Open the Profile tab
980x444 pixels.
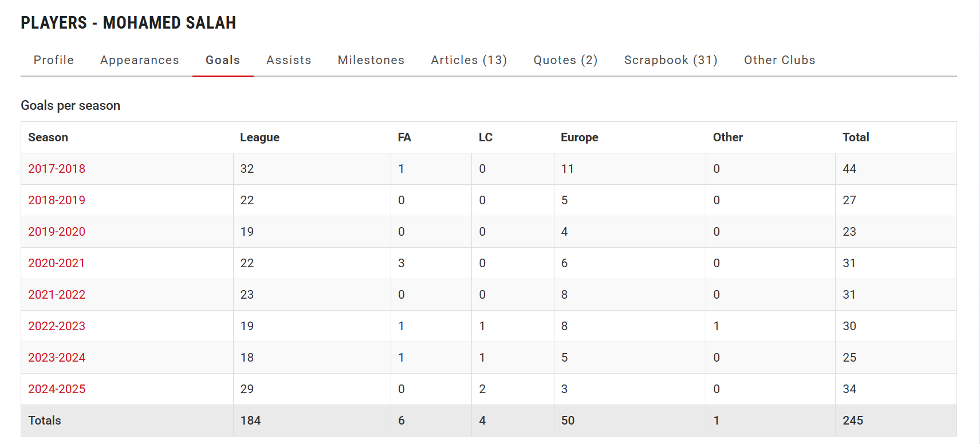[x=54, y=60]
